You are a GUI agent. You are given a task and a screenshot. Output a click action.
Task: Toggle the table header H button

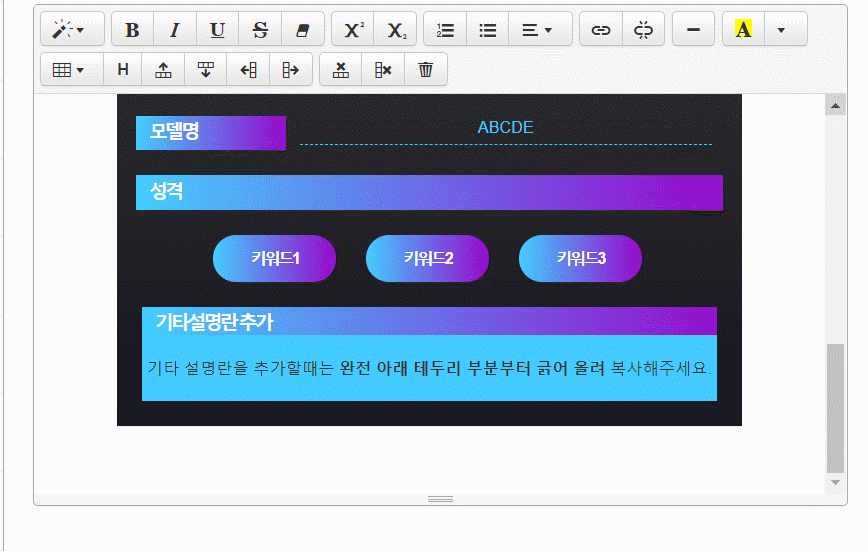123,70
